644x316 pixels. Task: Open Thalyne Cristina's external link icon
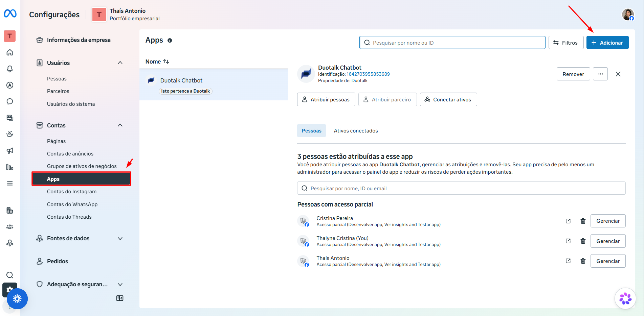tap(568, 241)
